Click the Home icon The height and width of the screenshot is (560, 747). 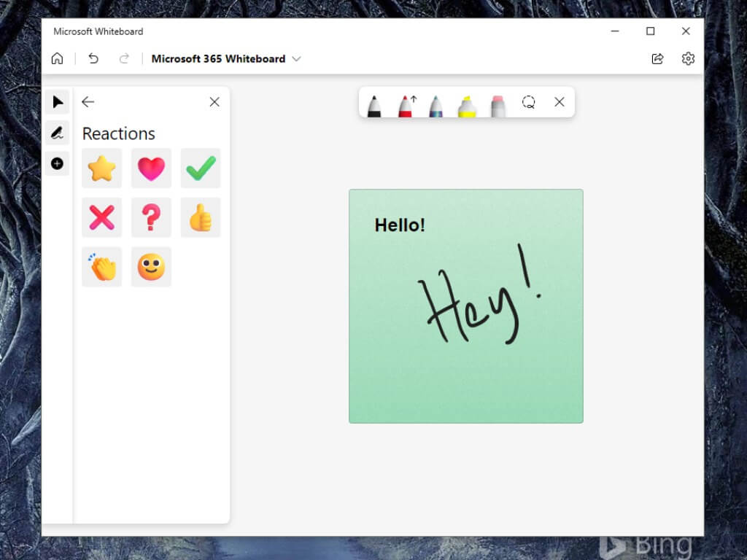pos(57,58)
